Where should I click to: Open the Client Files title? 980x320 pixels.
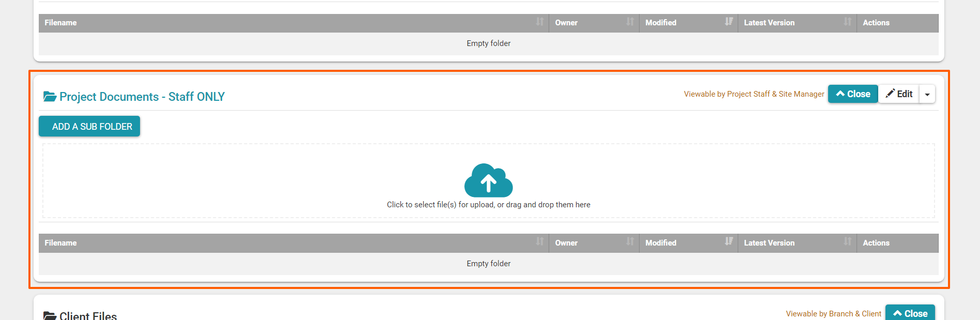(88, 316)
